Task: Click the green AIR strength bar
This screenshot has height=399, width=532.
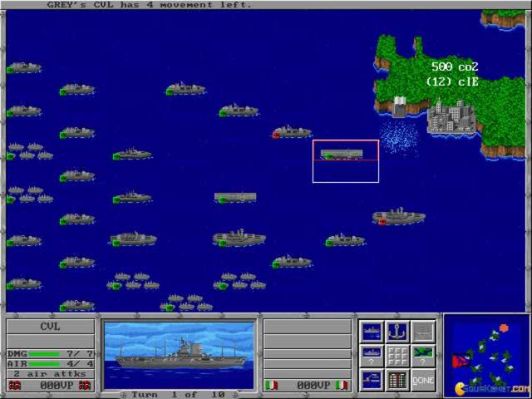Action: (44, 364)
